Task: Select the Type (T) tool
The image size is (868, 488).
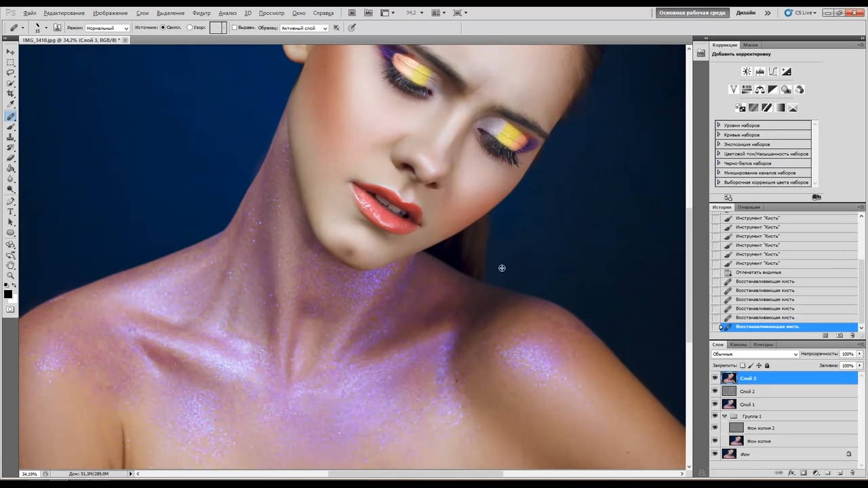Action: [10, 211]
